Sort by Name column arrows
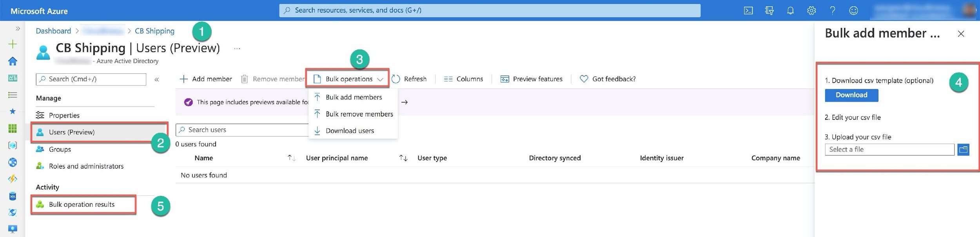 point(291,158)
